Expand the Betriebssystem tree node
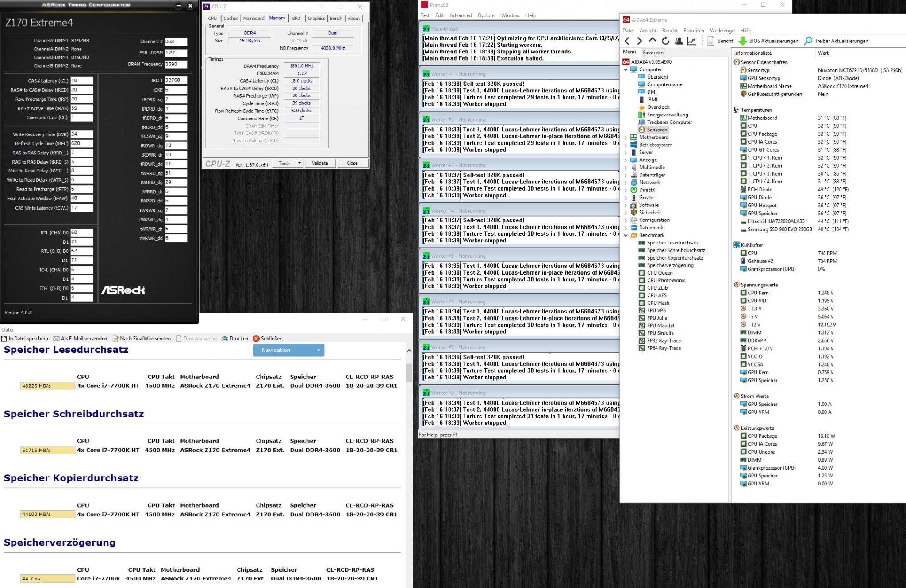This screenshot has width=906, height=588. (626, 145)
